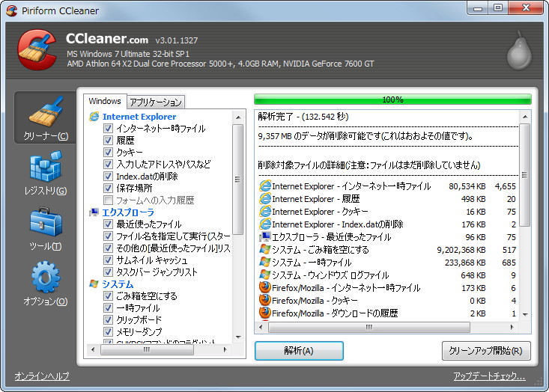Click computer icon beside エクスプローラ - 最近使ったファイル
Screen dimensions: 549x392
coord(265,236)
